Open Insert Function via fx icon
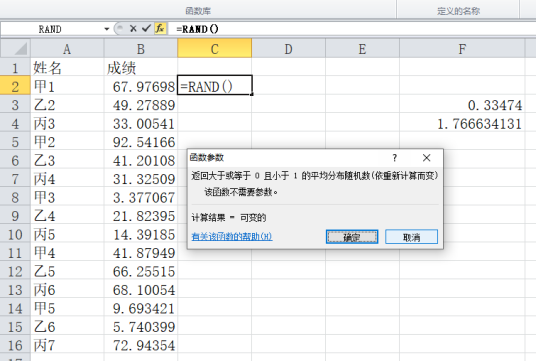 pyautogui.click(x=160, y=29)
